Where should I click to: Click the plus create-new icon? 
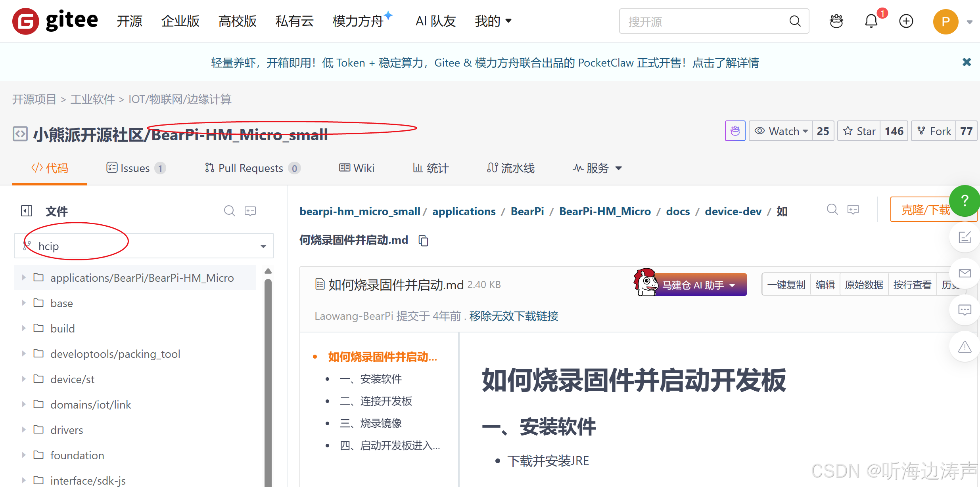(x=906, y=21)
